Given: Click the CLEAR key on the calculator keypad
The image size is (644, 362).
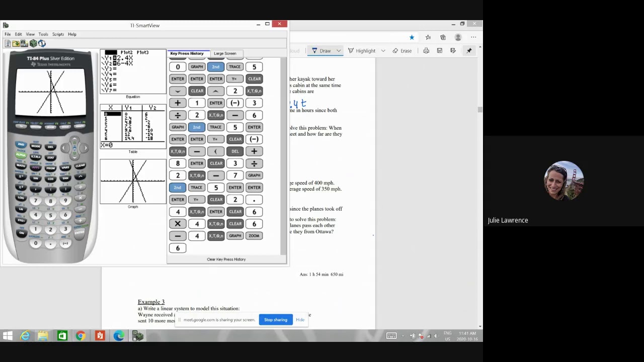Looking at the screenshot, I should pos(80,166).
